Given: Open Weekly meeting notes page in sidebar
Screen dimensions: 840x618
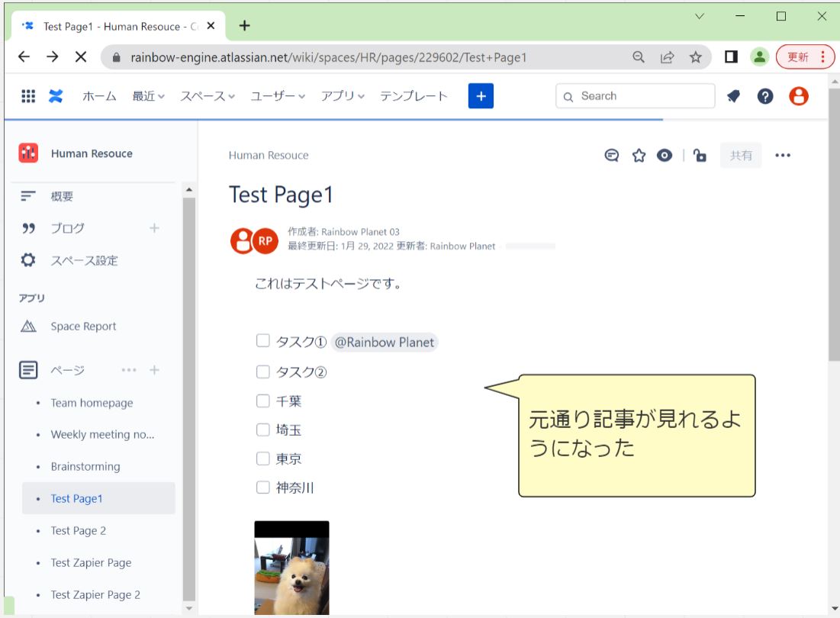Looking at the screenshot, I should click(x=102, y=435).
